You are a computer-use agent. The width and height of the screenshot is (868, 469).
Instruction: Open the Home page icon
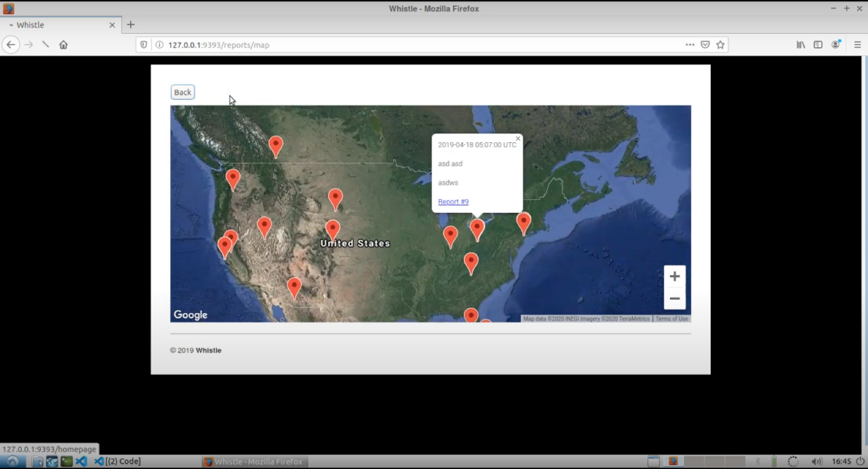pos(63,45)
